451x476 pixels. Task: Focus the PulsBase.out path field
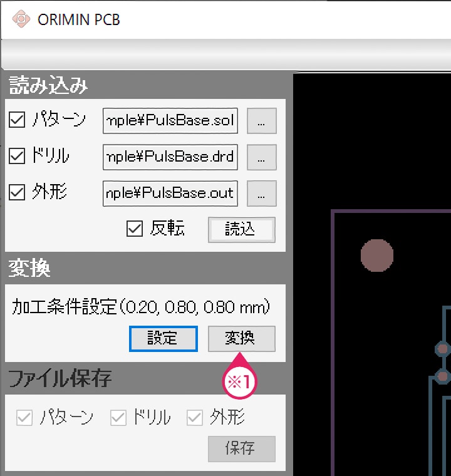coord(170,194)
